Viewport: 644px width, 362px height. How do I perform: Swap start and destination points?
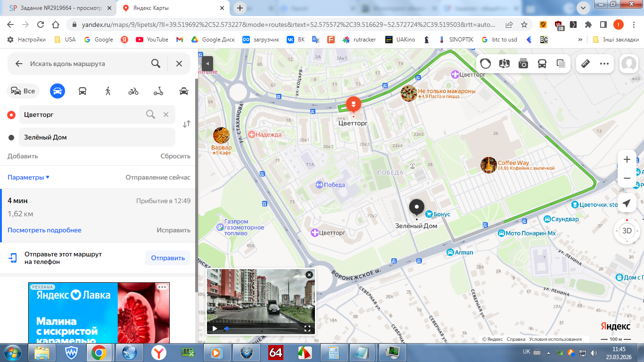tap(187, 124)
